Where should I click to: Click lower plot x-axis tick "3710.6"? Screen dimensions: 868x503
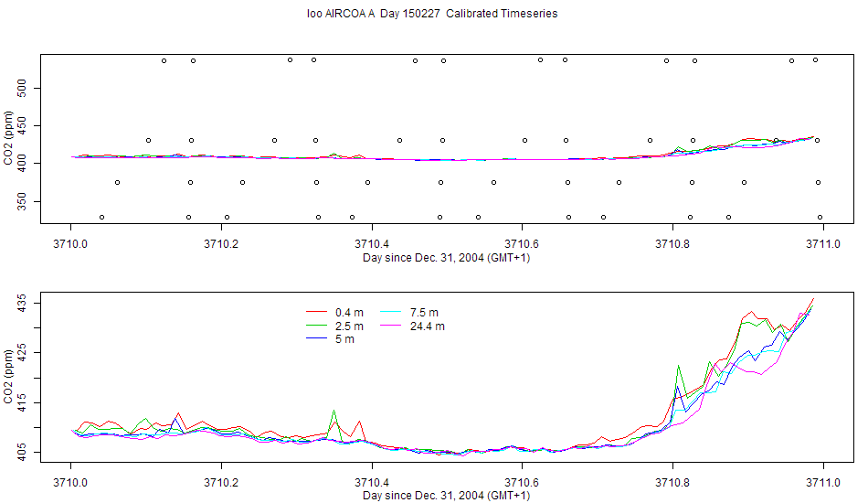pyautogui.click(x=522, y=482)
